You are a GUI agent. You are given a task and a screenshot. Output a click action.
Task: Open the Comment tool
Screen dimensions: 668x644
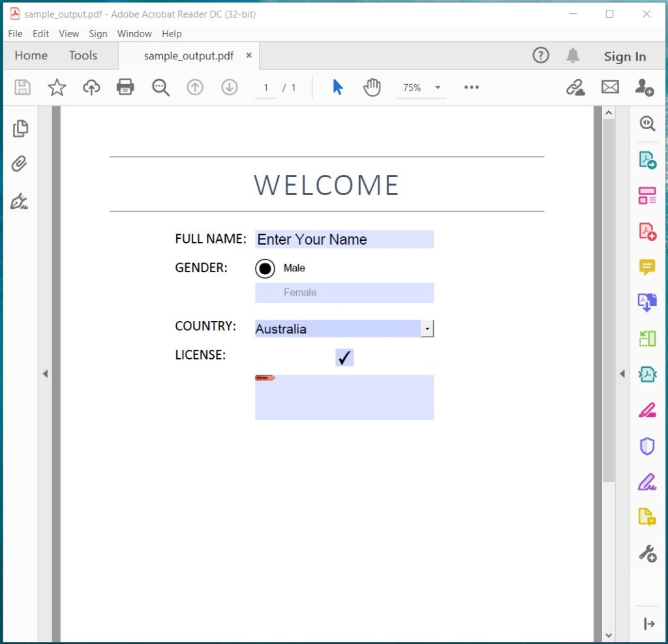click(x=646, y=266)
